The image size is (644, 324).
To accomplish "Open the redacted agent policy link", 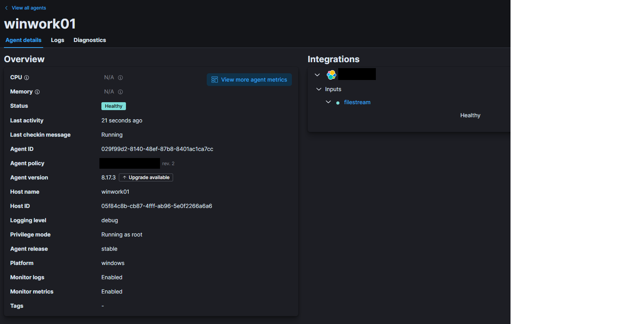I will click(x=130, y=163).
